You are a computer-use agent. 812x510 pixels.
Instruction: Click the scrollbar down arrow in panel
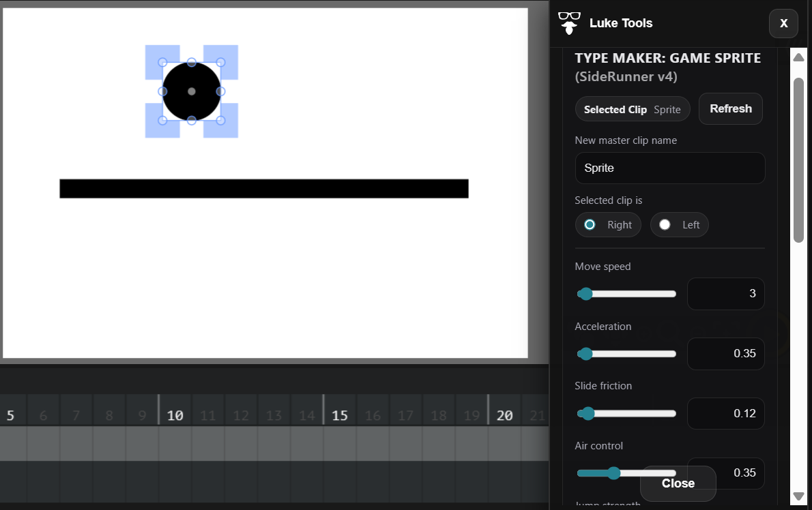click(x=798, y=496)
